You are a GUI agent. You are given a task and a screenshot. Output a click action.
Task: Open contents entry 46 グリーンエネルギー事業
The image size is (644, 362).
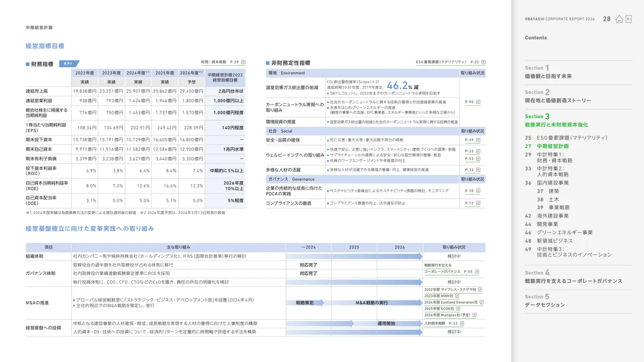point(559,233)
